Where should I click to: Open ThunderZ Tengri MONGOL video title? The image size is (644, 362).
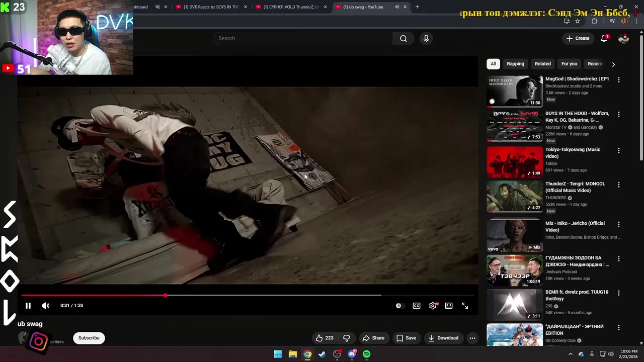(575, 187)
